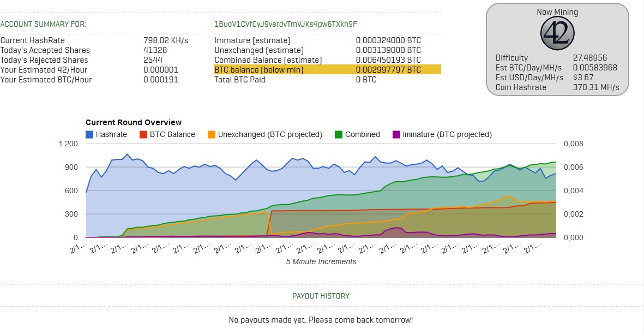This screenshot has width=644, height=333.
Task: Click the '5 Minute Increments' axis caption
Action: 321,261
